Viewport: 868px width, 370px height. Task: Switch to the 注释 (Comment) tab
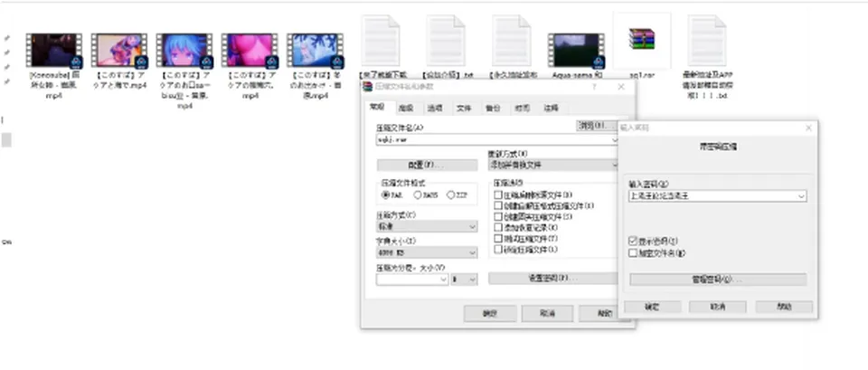pos(551,108)
